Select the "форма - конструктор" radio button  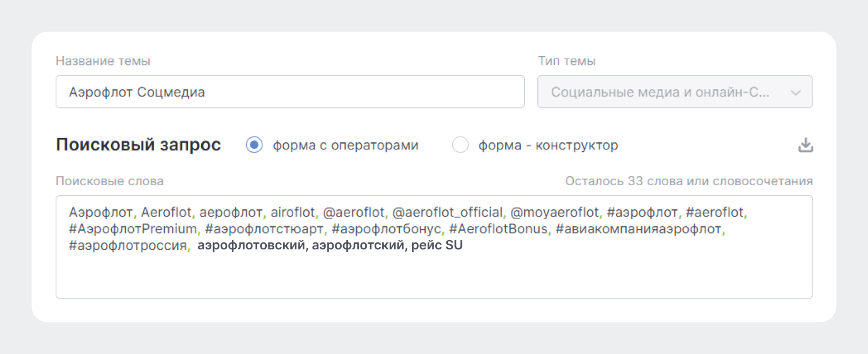click(460, 145)
